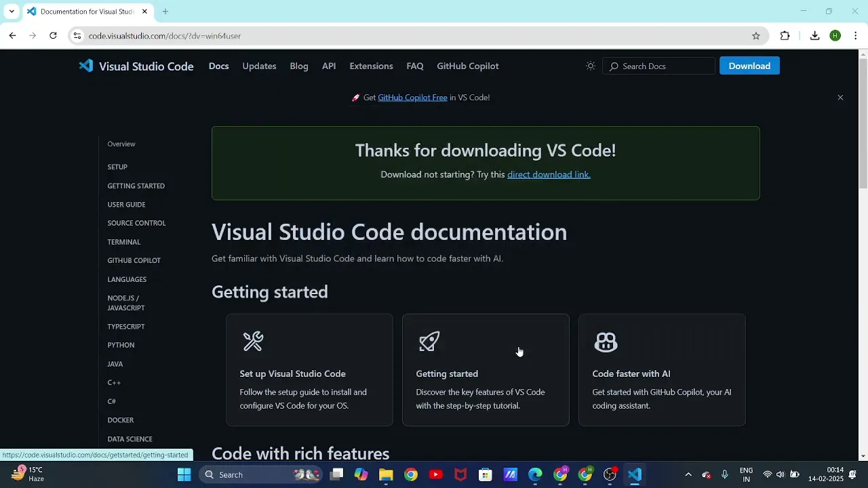868x488 pixels.
Task: Expand the TERMINAL sidebar section
Action: [x=123, y=242]
